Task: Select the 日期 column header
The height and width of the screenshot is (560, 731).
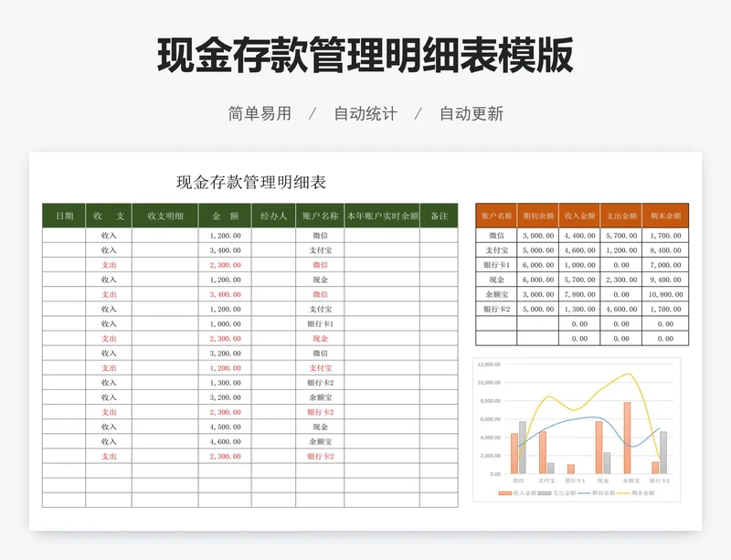Action: [64, 216]
